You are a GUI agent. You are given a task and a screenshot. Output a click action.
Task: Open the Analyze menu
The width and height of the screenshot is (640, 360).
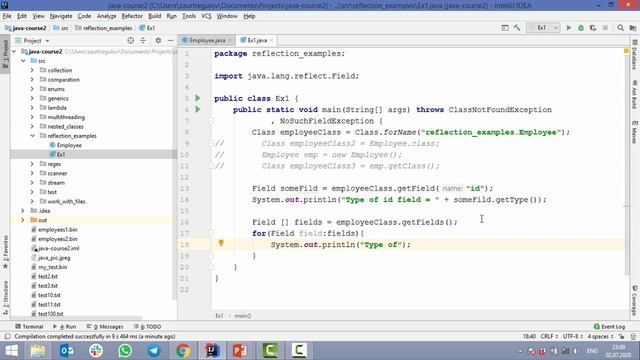pos(107,16)
